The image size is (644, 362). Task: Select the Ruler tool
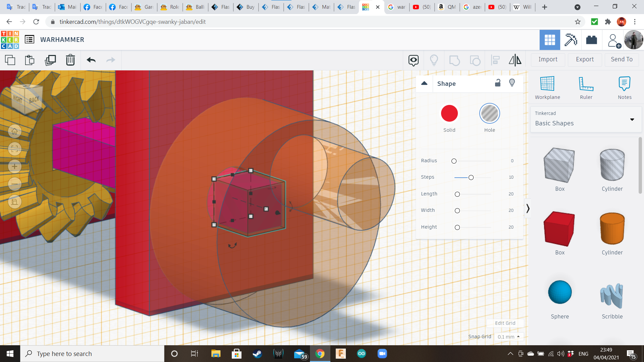[x=586, y=87]
